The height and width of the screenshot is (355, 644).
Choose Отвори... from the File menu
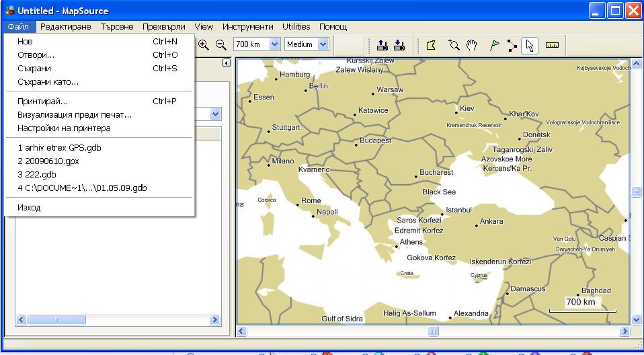(36, 55)
